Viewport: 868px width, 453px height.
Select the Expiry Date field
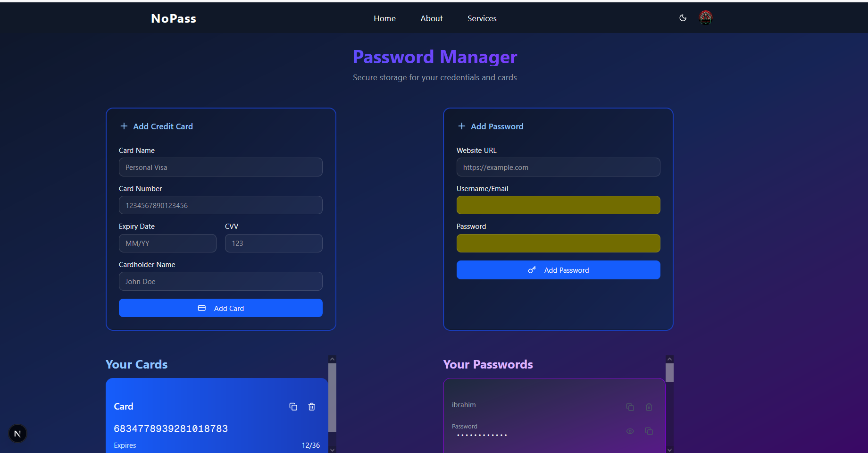[x=167, y=243]
